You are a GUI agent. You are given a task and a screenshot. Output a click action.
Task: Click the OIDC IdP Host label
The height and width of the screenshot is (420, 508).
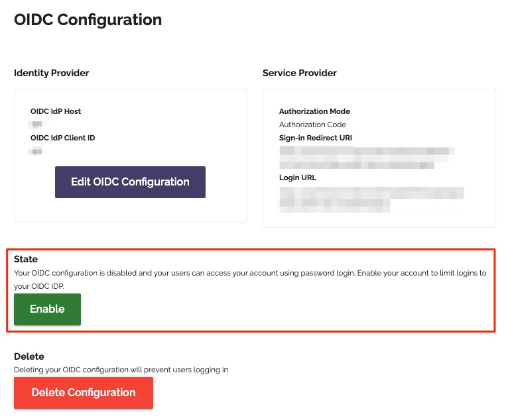coord(56,111)
